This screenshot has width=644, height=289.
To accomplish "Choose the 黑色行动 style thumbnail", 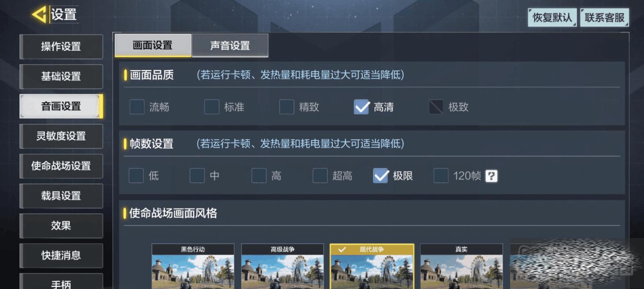I will [x=193, y=266].
